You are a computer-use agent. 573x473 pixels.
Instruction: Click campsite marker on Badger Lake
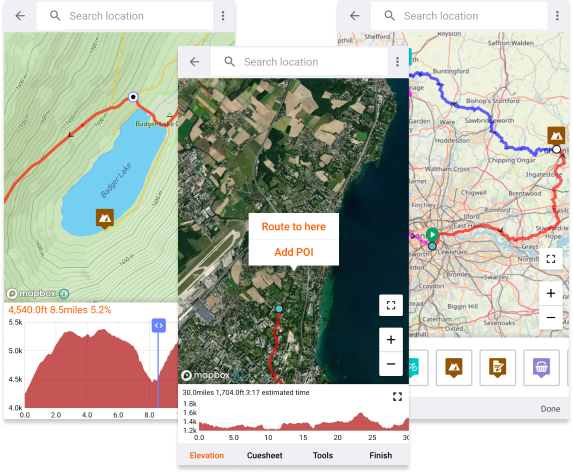[x=105, y=219]
